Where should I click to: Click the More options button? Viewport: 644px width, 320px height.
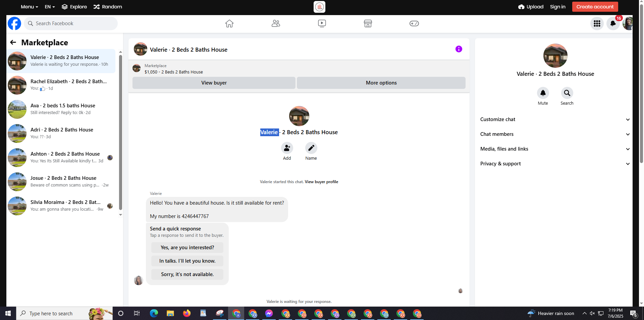click(381, 83)
